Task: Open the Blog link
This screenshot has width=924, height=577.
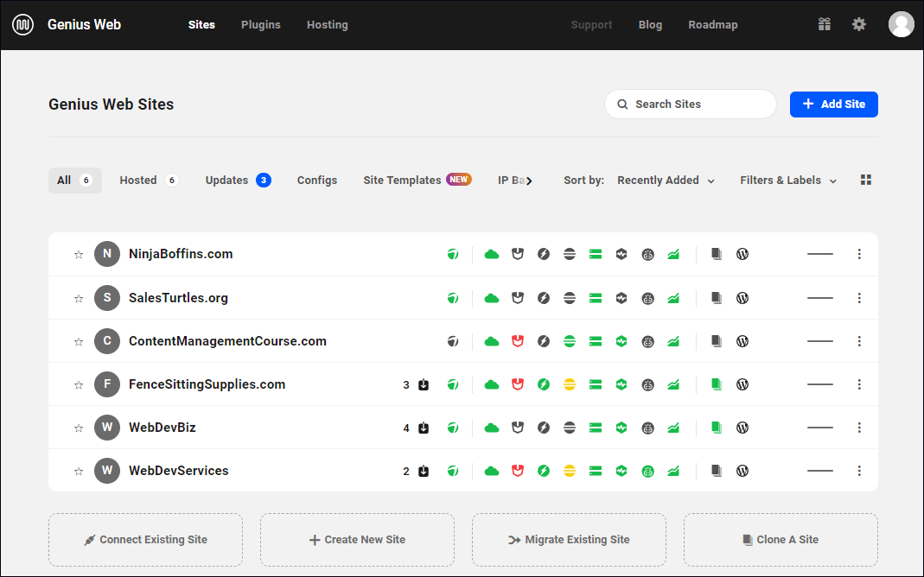Action: pyautogui.click(x=650, y=25)
